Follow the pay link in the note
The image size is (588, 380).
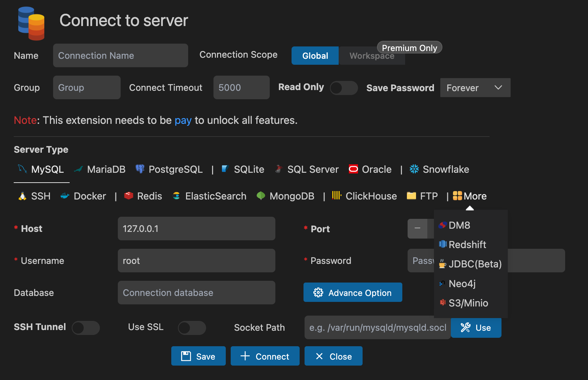183,120
